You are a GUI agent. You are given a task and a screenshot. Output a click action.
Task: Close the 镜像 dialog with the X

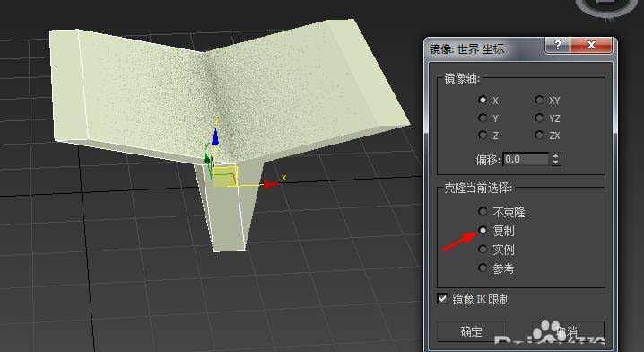[x=591, y=45]
